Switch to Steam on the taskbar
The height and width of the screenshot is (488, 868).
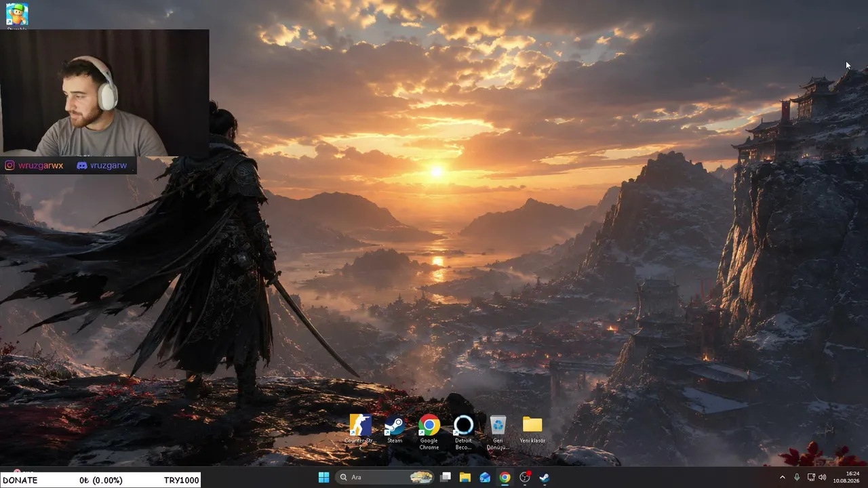pyautogui.click(x=544, y=477)
